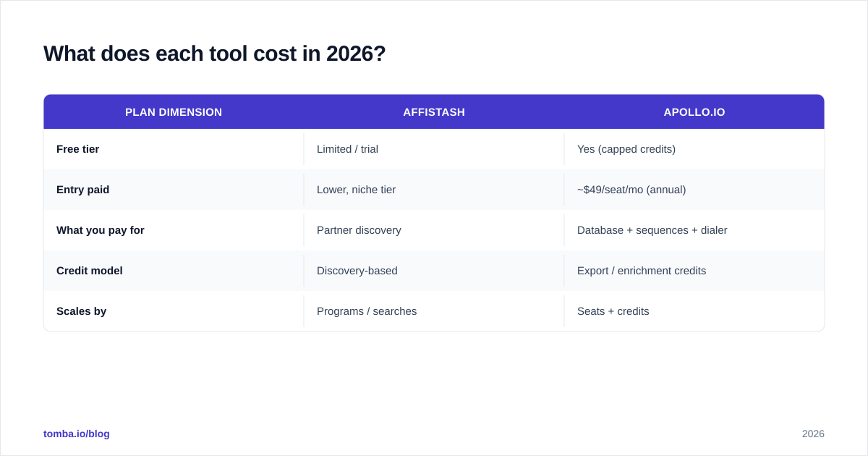Image resolution: width=868 pixels, height=456 pixels.
Task: Select the 'Scales by' row label
Action: pos(82,311)
